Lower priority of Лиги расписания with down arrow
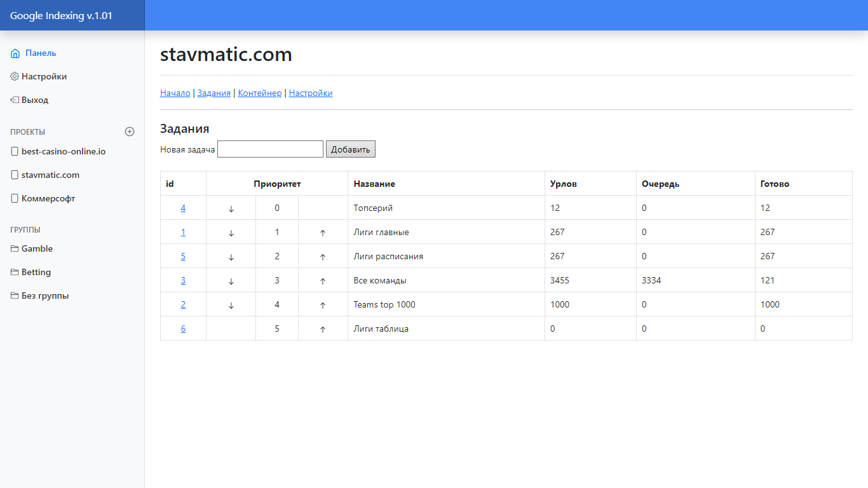 [231, 257]
